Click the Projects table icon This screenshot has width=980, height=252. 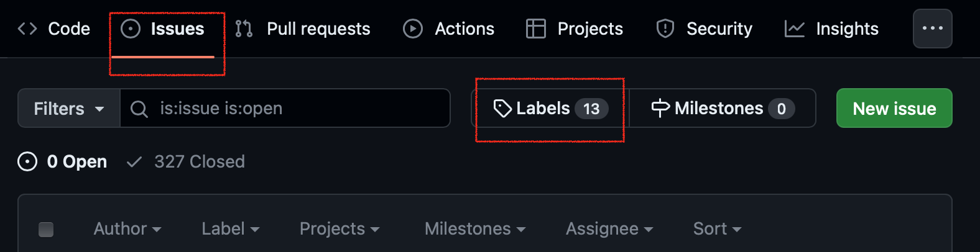pos(535,29)
